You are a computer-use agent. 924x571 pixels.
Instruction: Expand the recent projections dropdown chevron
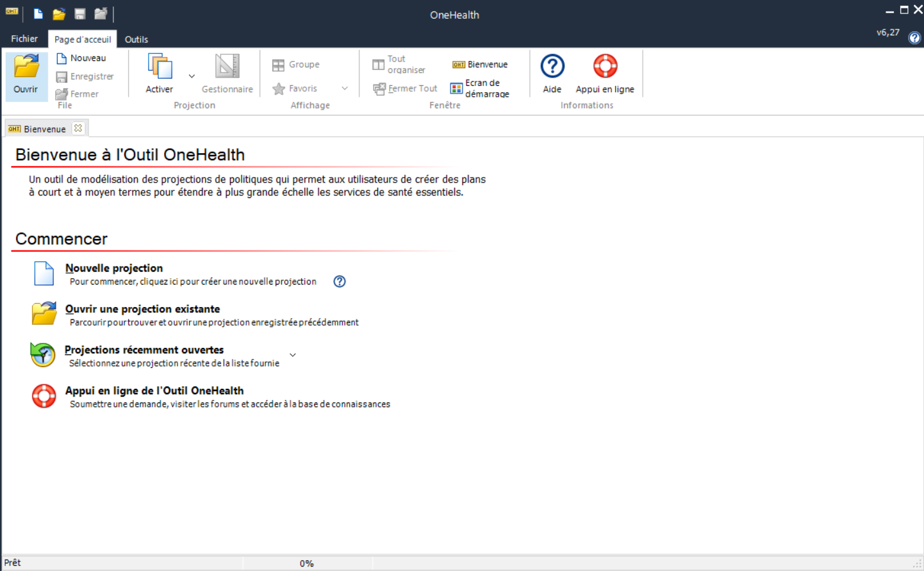coord(293,355)
